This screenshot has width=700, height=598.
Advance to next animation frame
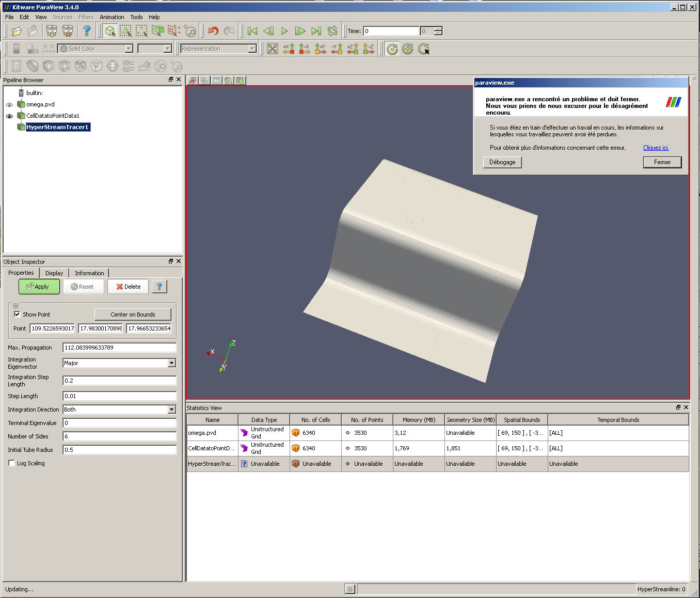(300, 31)
